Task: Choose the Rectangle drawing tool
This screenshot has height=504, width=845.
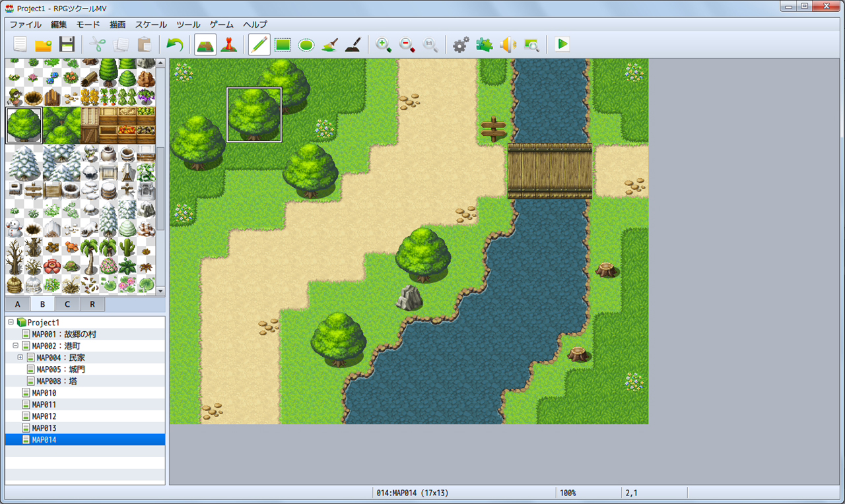Action: 283,45
